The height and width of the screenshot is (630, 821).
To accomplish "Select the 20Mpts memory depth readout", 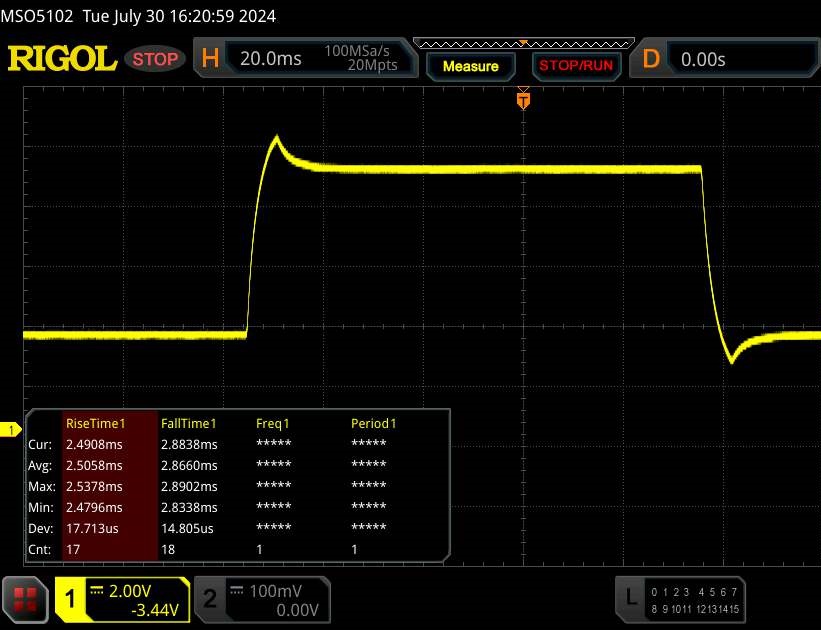I will pos(372,65).
